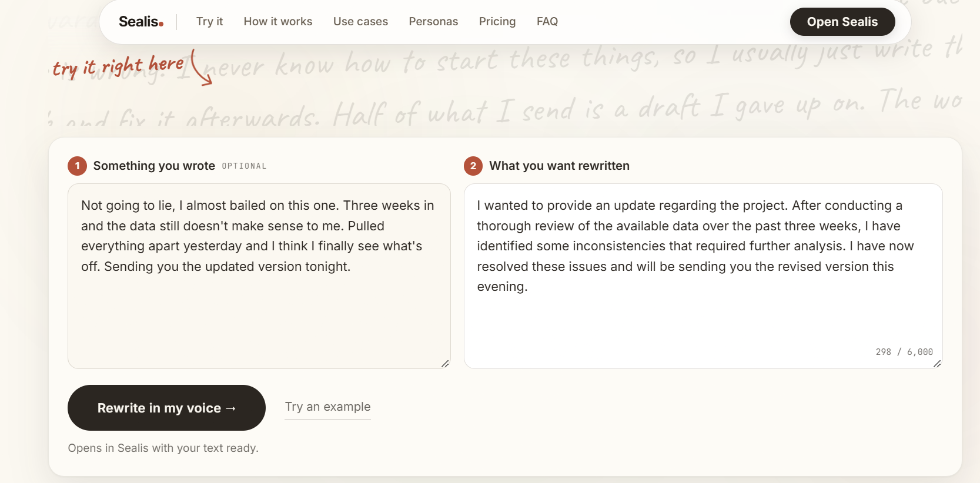This screenshot has height=483, width=980.
Task: Open the Pricing page link
Action: click(x=497, y=22)
